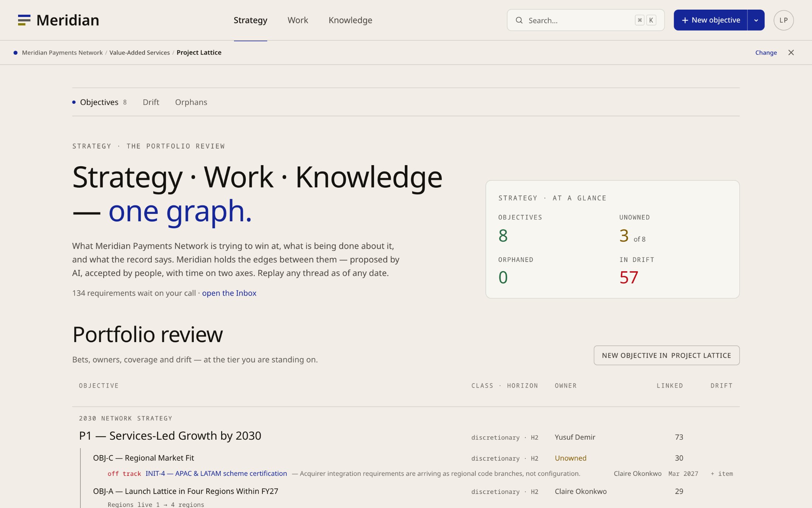Screen dimensions: 812x508
Task: Click the OWNER column header
Action: (x=565, y=386)
